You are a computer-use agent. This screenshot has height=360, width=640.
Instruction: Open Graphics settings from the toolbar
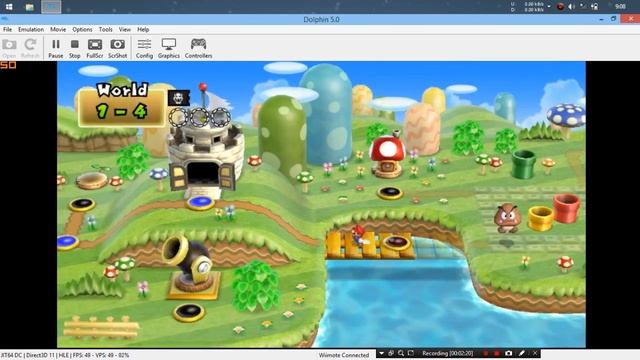(x=169, y=48)
